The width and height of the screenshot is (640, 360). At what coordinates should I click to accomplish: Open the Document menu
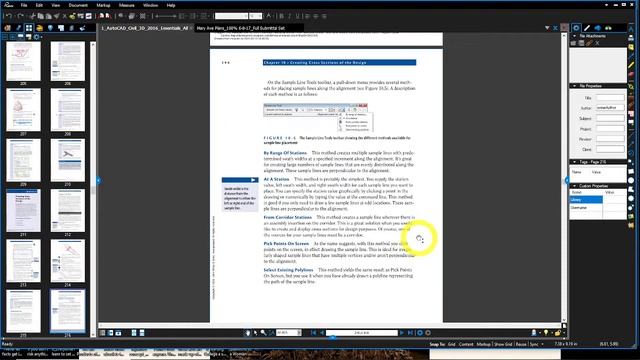pos(78,5)
